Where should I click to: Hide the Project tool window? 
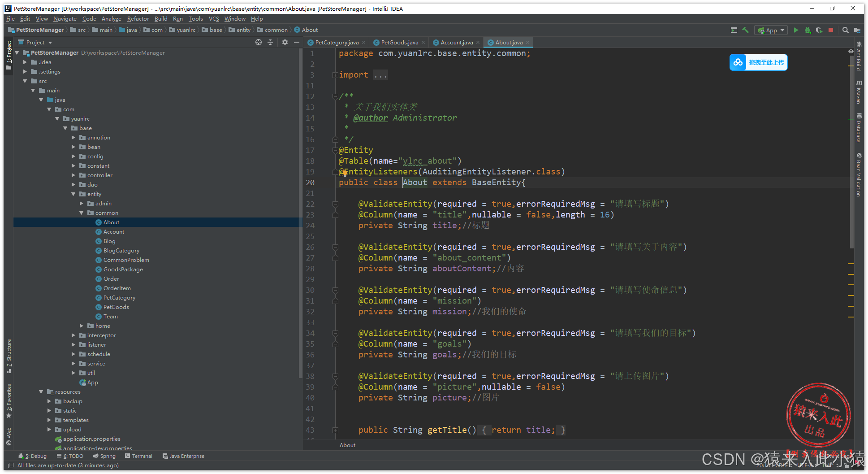pos(297,42)
